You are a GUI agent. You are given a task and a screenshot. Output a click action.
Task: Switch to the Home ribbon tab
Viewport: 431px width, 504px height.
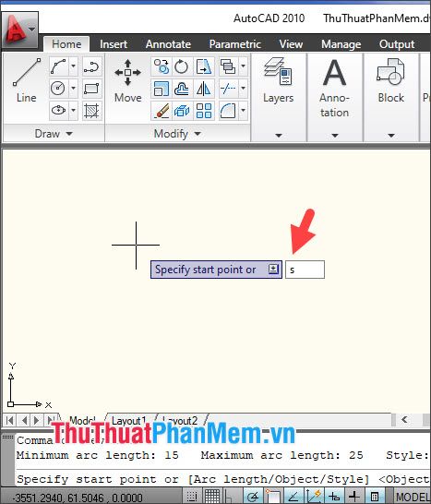(x=66, y=44)
